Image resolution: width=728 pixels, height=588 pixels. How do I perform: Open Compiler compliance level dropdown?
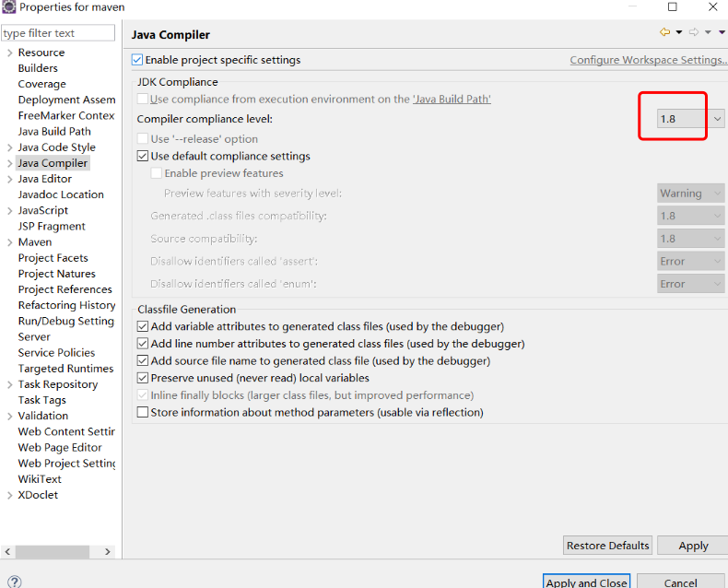[691, 119]
